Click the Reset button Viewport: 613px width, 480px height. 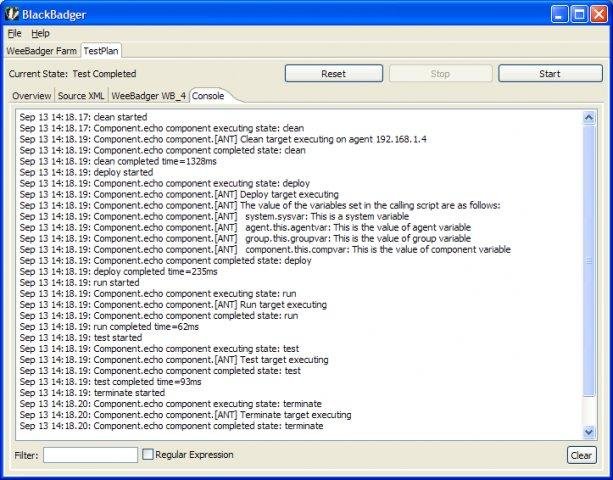click(333, 73)
